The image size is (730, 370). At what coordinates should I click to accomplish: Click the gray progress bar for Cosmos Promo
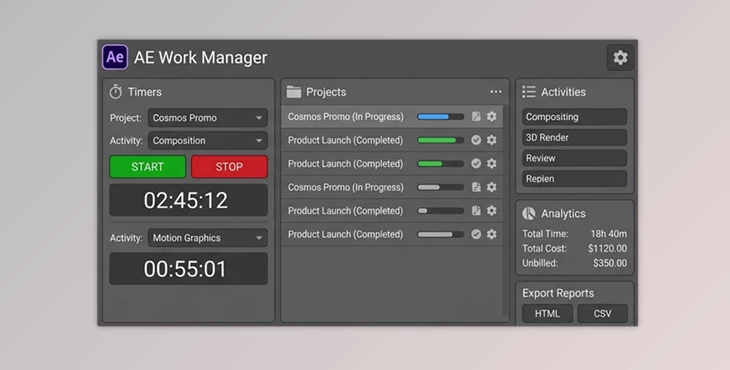point(440,187)
